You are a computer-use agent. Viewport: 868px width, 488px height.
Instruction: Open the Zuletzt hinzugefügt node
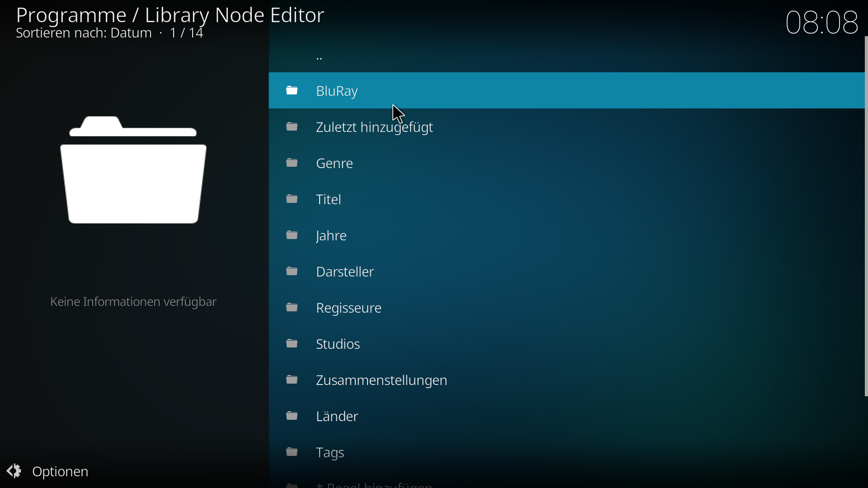(x=567, y=127)
